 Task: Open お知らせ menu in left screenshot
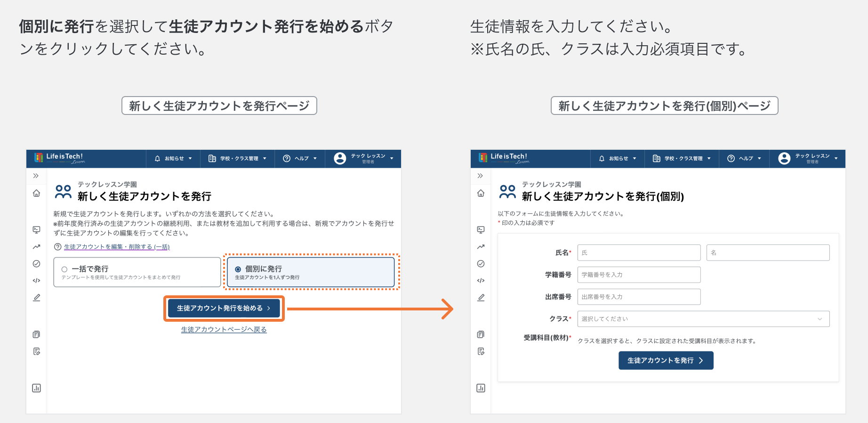point(173,159)
